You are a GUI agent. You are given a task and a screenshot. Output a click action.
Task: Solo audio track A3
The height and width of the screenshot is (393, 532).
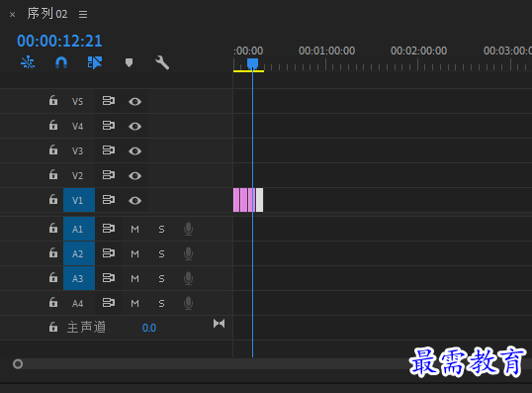point(161,279)
